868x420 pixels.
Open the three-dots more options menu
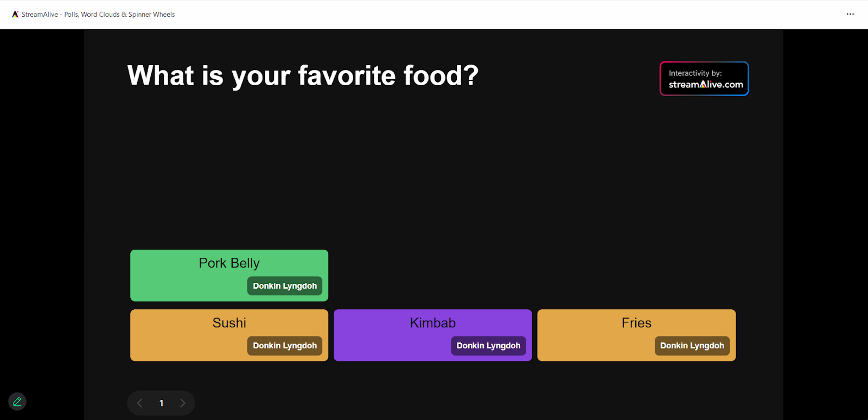(850, 14)
